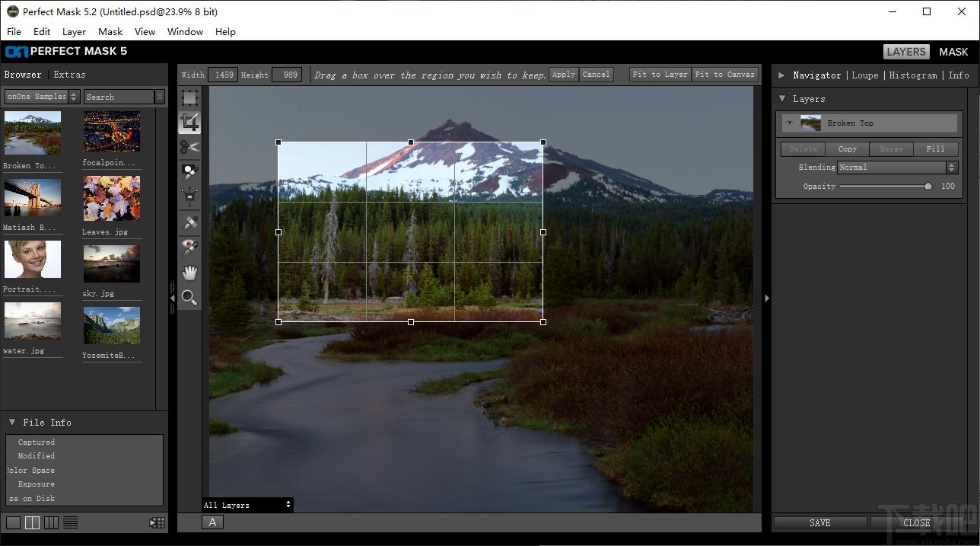Switch to LAYERS mode toggle
The height and width of the screenshot is (546, 980).
pos(906,52)
